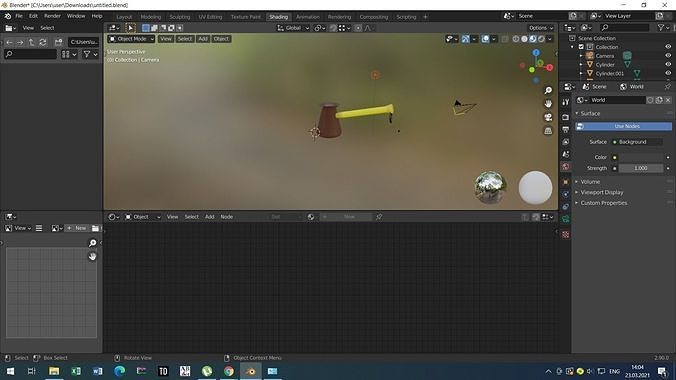Hide the Collection using its eye icon

pyautogui.click(x=668, y=47)
